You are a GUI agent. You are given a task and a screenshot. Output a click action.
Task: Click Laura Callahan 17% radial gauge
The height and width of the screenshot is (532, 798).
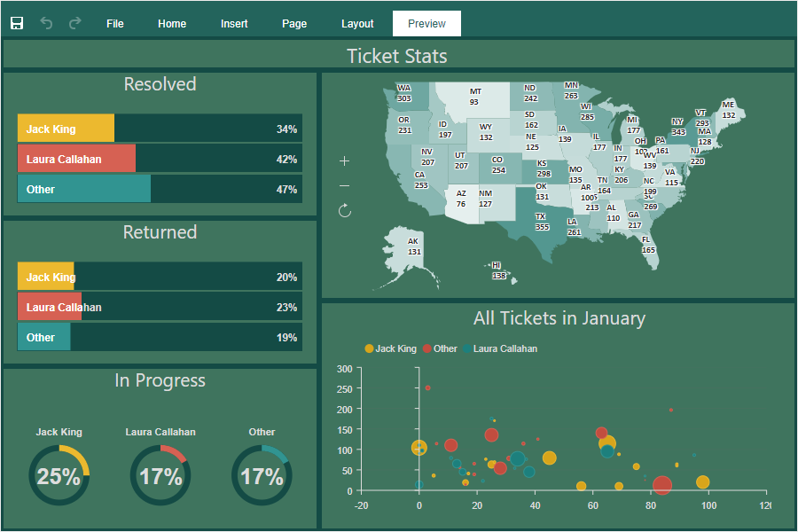[x=160, y=475]
